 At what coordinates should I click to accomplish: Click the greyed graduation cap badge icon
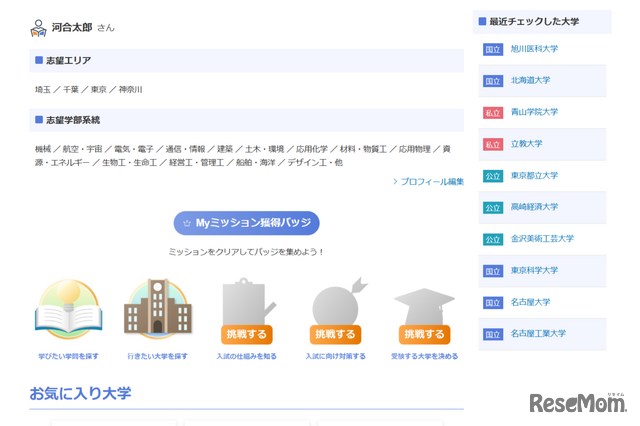coord(424,306)
